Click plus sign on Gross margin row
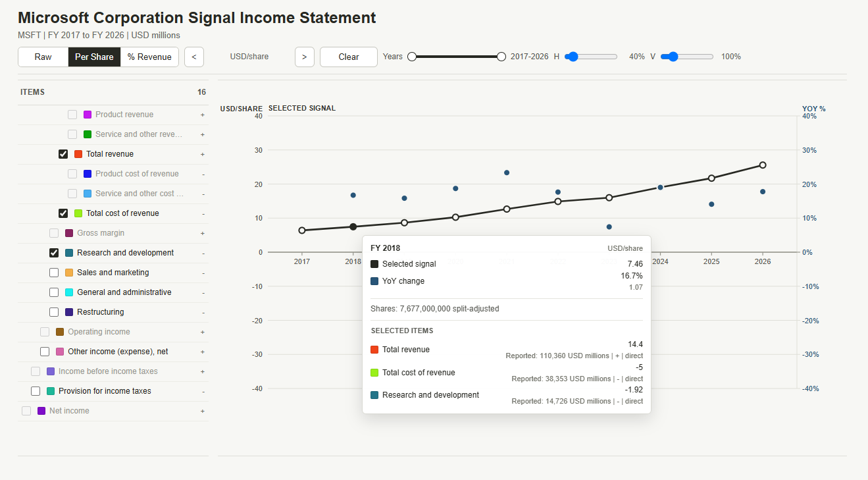The width and height of the screenshot is (868, 480). pyautogui.click(x=203, y=233)
